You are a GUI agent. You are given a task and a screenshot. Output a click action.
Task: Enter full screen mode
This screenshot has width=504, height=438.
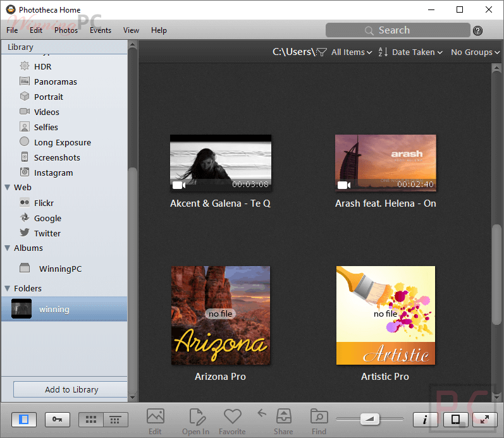point(484,419)
